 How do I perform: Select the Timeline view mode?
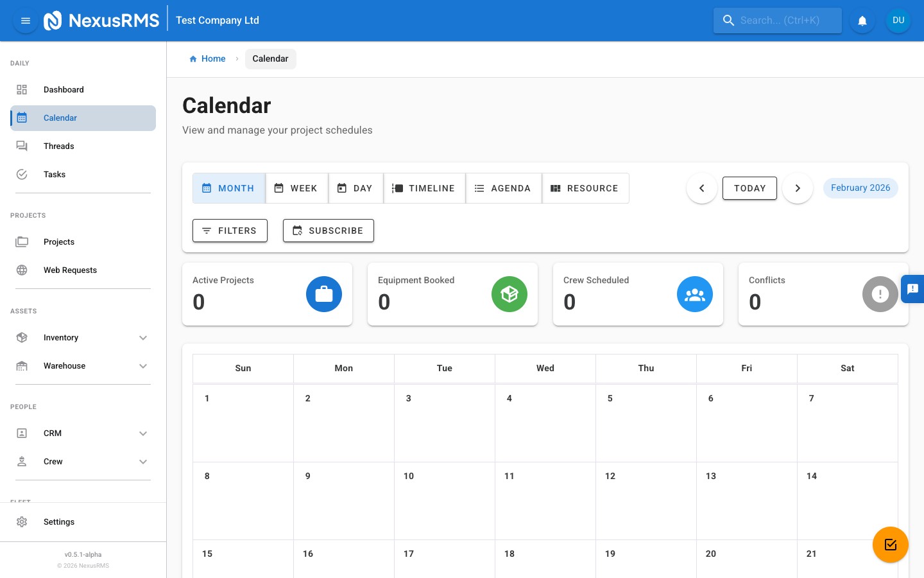pyautogui.click(x=424, y=188)
